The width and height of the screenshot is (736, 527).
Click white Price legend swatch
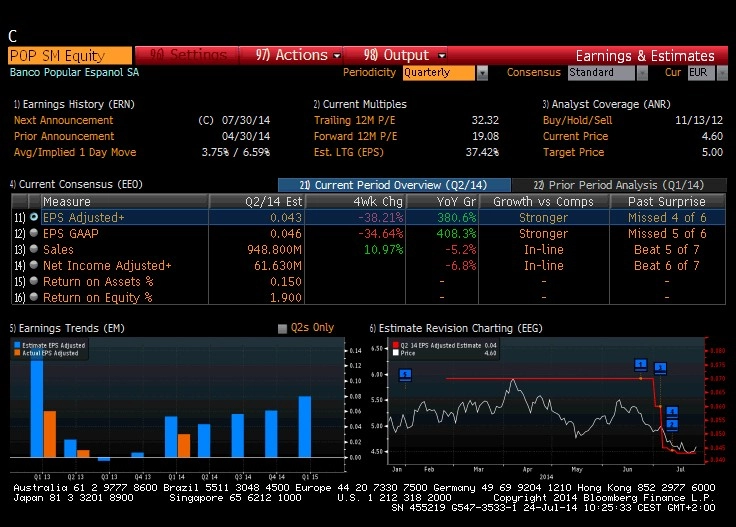pos(396,353)
